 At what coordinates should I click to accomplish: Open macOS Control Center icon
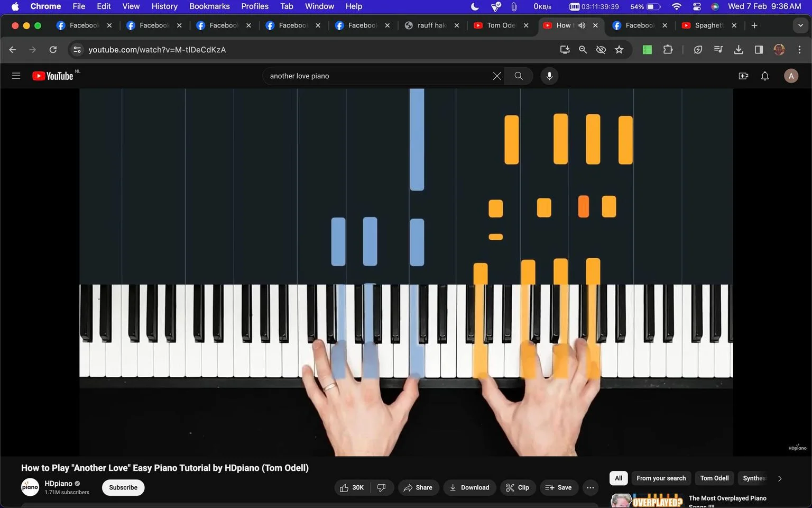pyautogui.click(x=697, y=6)
